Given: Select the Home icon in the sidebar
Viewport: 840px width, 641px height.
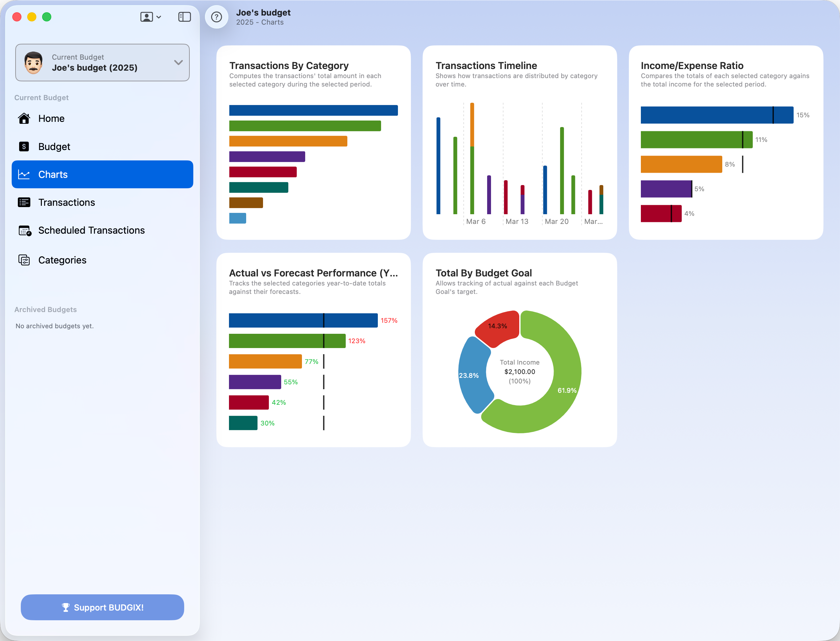Looking at the screenshot, I should click(24, 119).
